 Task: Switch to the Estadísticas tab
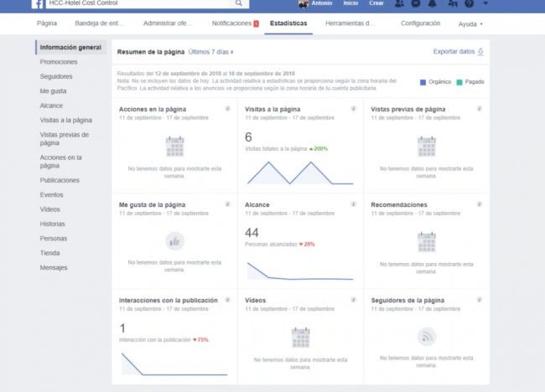[x=288, y=23]
